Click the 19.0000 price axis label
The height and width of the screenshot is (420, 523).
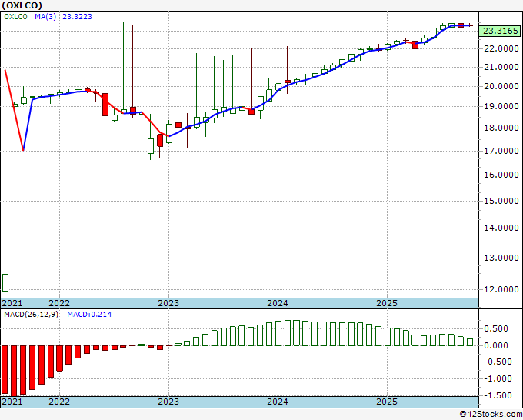coord(501,106)
